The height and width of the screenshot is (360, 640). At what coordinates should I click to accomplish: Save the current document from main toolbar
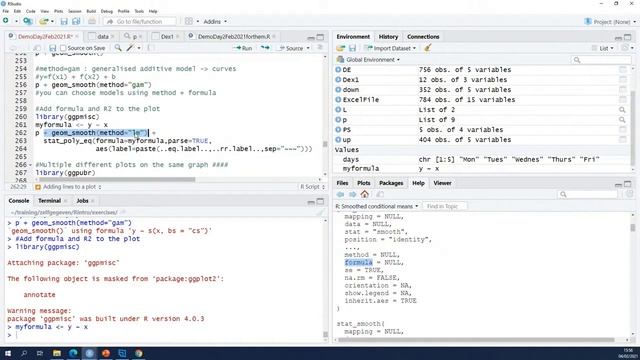pos(64,21)
